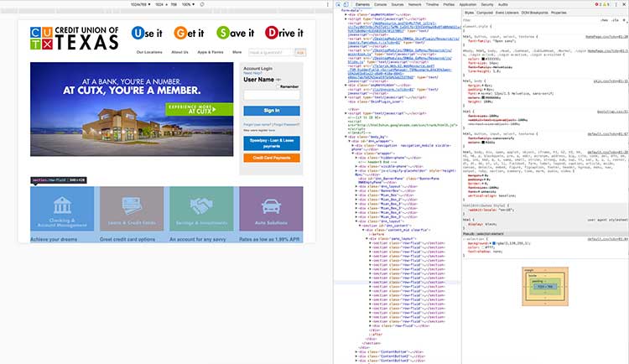Collapse the section id dnn_content node
Image resolution: width=629 pixels, height=364 pixels.
click(x=360, y=226)
